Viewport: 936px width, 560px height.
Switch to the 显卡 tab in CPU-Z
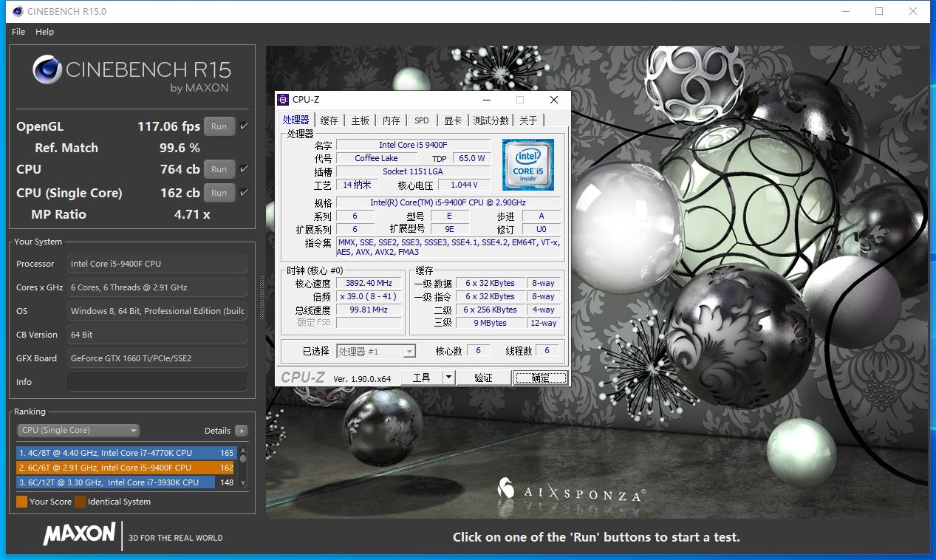pos(453,120)
